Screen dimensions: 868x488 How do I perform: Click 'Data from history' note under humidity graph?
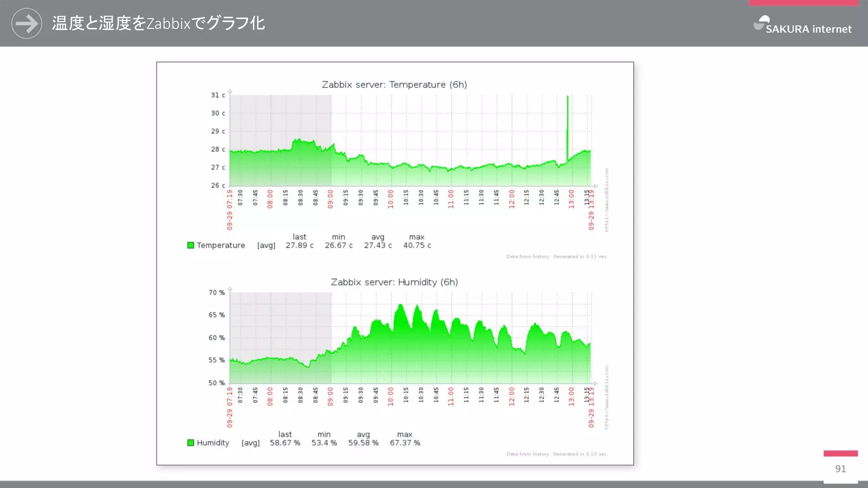(557, 454)
